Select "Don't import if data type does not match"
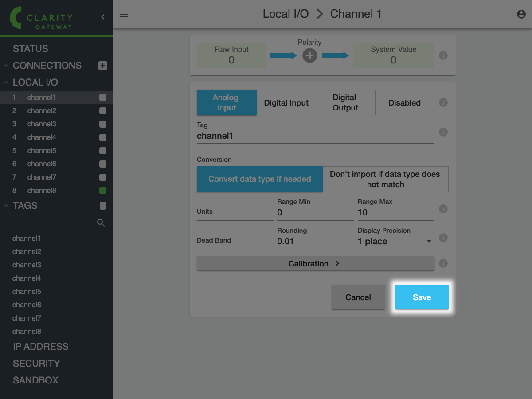 (385, 179)
